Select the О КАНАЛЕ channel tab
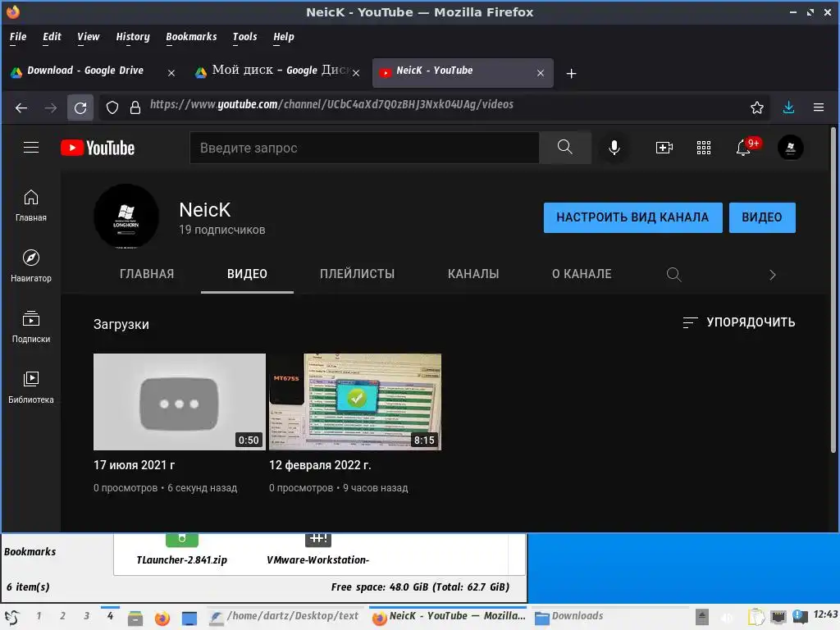 582,274
